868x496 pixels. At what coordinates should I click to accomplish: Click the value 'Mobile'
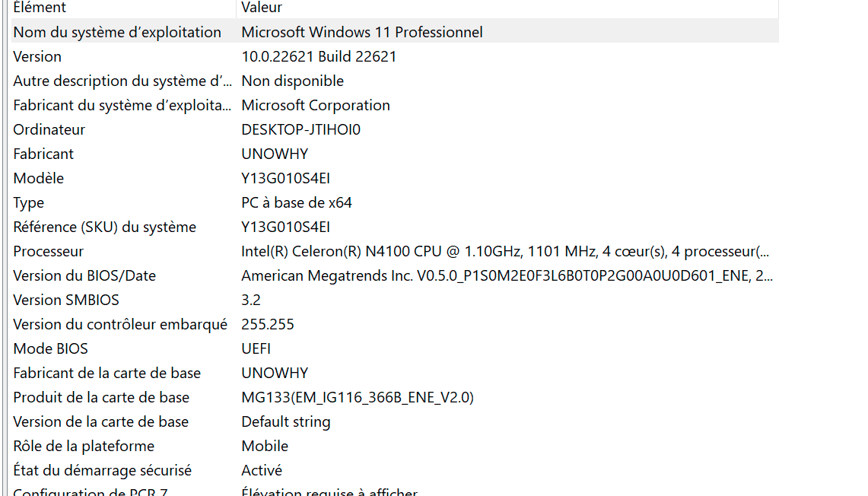265,447
